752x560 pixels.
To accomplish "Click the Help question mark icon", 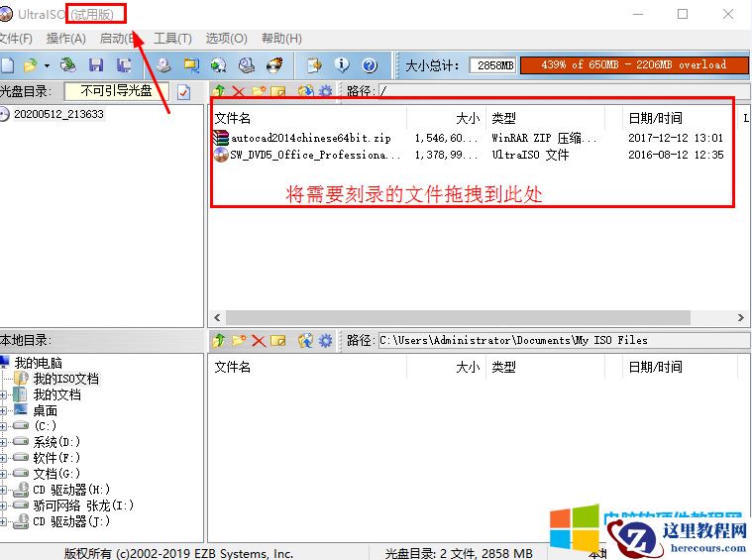I will pos(370,65).
